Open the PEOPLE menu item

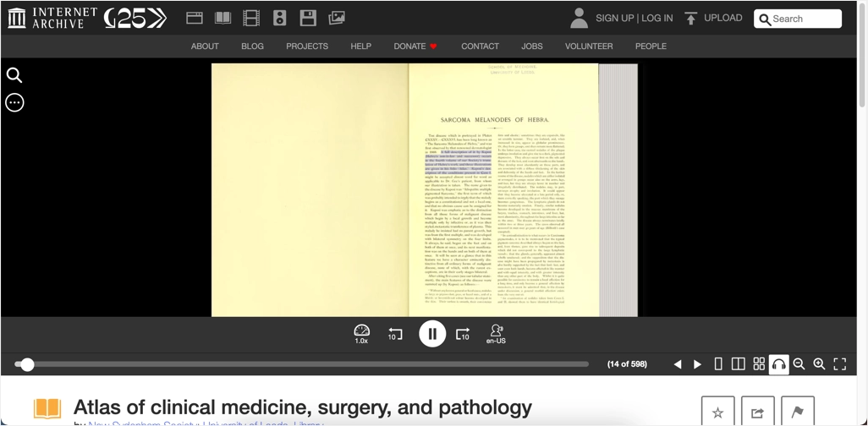(651, 46)
